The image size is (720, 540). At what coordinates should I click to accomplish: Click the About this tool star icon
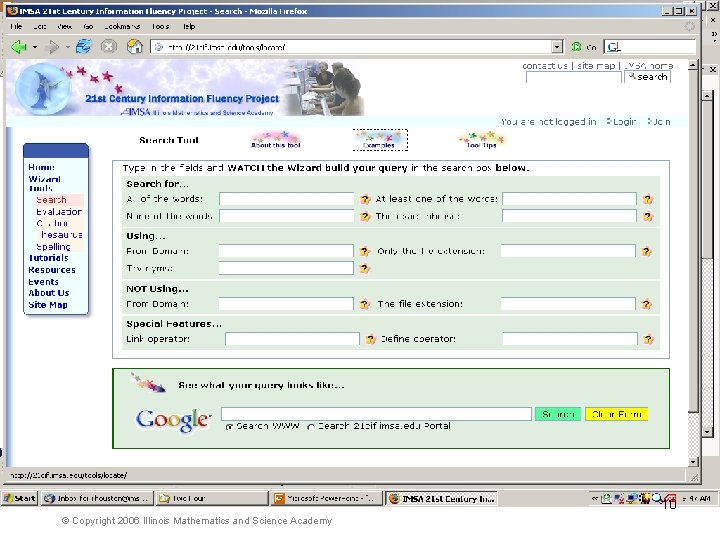pos(276,140)
